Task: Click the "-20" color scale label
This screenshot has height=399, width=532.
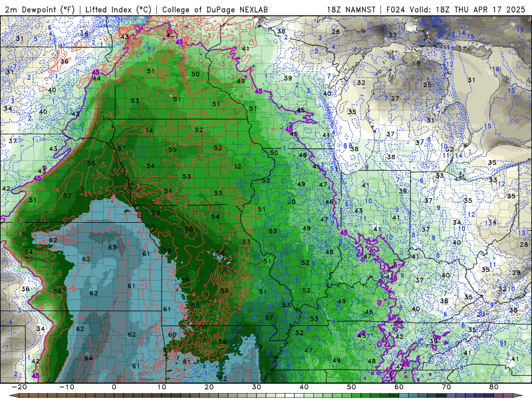Action: 19,387
